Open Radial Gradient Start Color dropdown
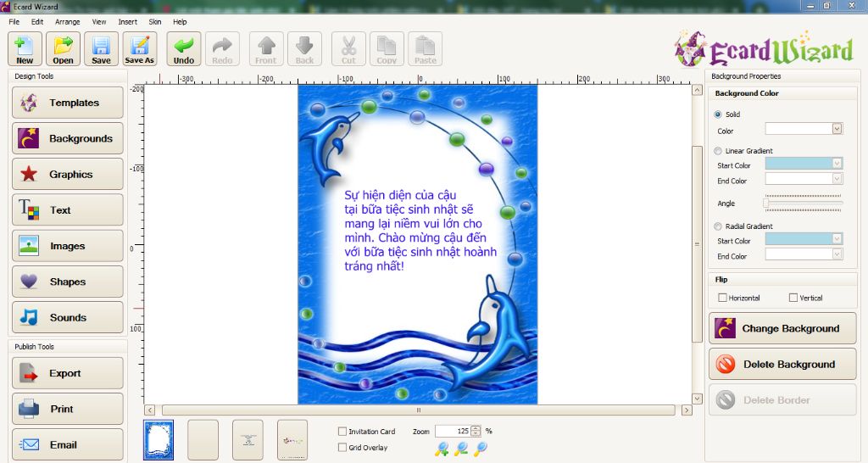The height and width of the screenshot is (463, 868). click(x=837, y=238)
